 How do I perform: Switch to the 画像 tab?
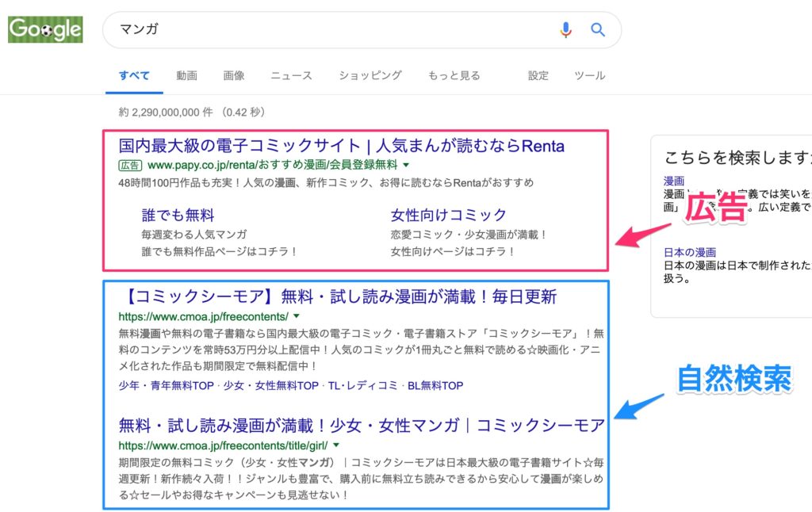click(x=234, y=75)
